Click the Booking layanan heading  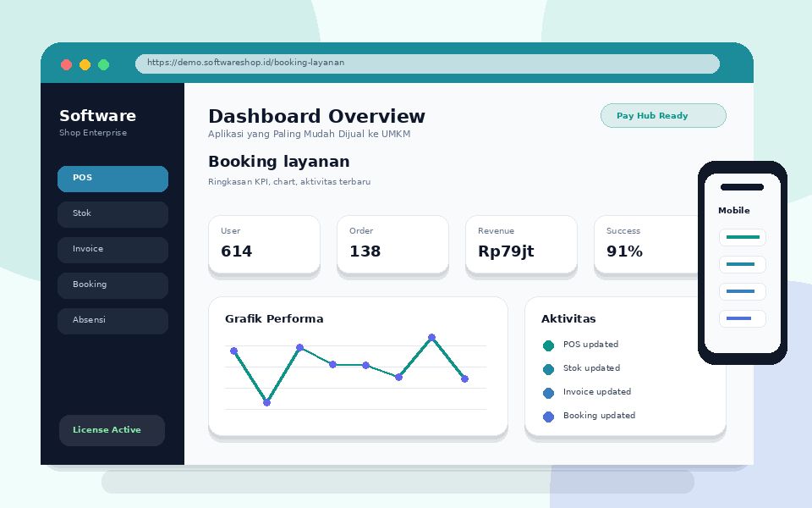click(278, 162)
